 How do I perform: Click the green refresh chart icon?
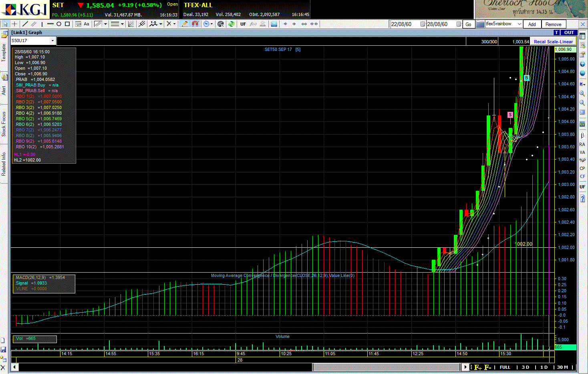231,24
